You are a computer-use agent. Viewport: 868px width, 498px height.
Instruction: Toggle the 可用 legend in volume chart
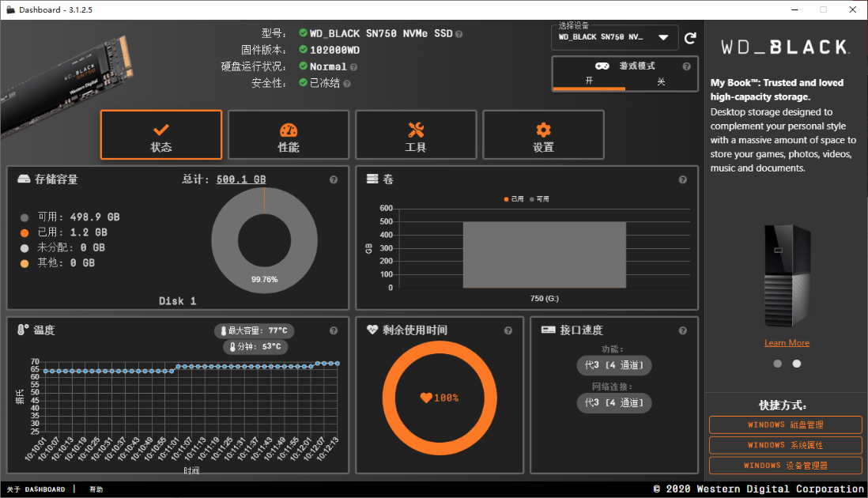(x=539, y=198)
